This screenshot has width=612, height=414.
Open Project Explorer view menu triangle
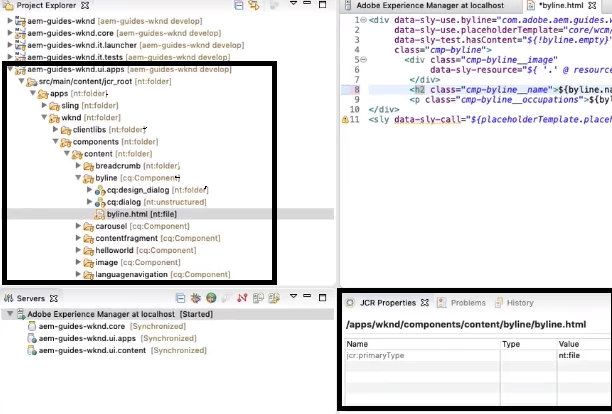[294, 4]
